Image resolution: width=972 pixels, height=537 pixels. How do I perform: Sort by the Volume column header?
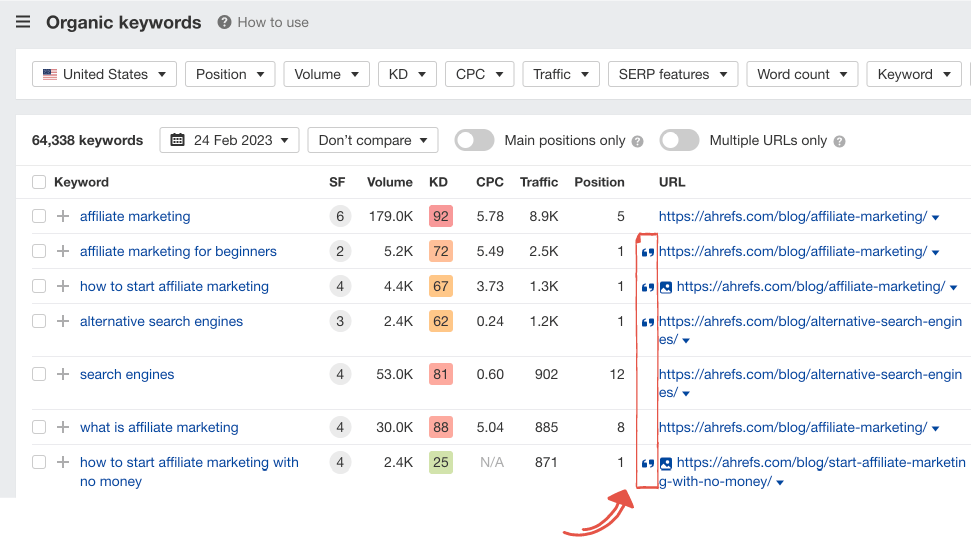coord(389,182)
